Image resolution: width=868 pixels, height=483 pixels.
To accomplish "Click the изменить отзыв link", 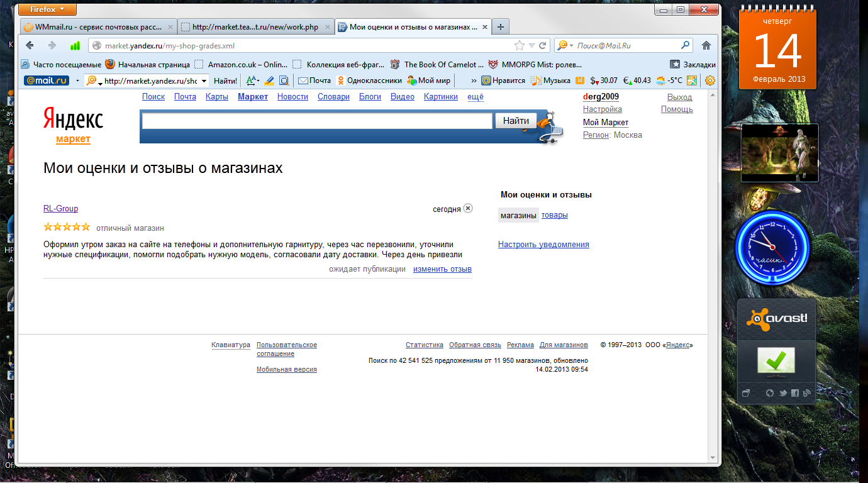I will [x=442, y=269].
